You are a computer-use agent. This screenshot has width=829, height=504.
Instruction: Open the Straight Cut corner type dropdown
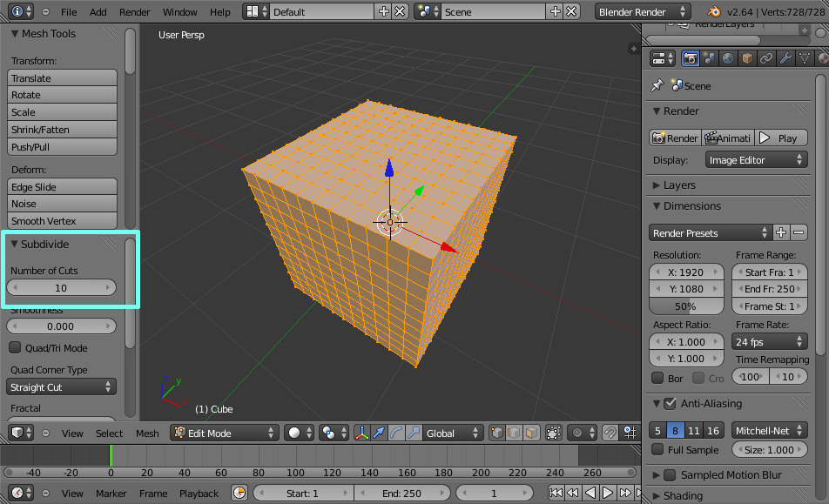point(62,387)
